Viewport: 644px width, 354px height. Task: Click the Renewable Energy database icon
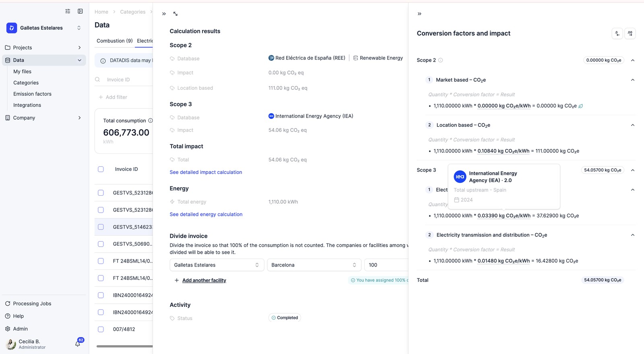[355, 58]
